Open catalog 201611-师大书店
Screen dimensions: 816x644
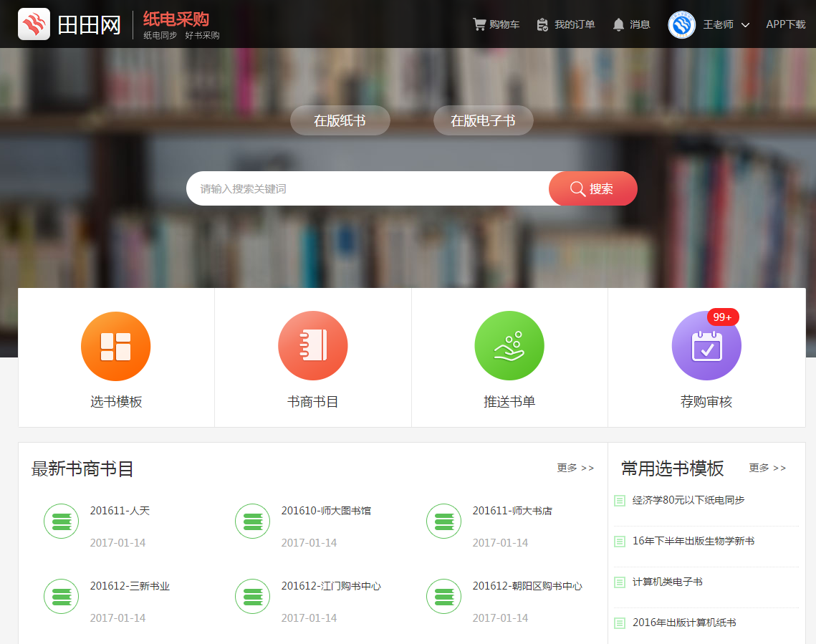tap(512, 510)
